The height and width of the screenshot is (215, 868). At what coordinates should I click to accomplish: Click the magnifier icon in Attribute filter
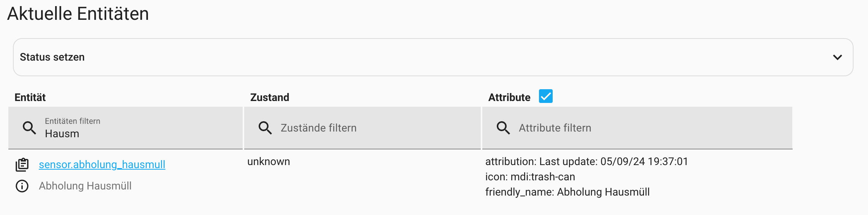coord(503,128)
